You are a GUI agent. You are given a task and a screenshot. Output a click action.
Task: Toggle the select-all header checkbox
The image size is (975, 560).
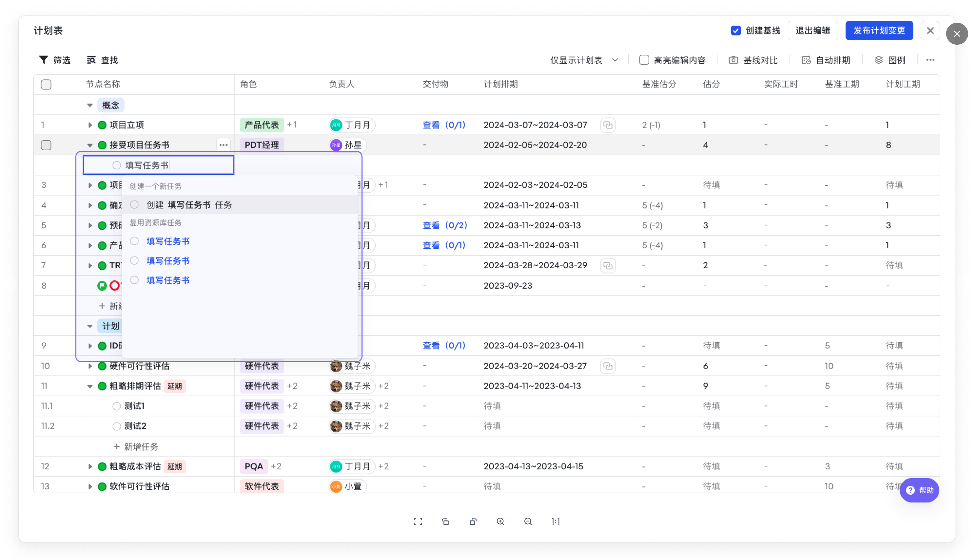pyautogui.click(x=46, y=84)
